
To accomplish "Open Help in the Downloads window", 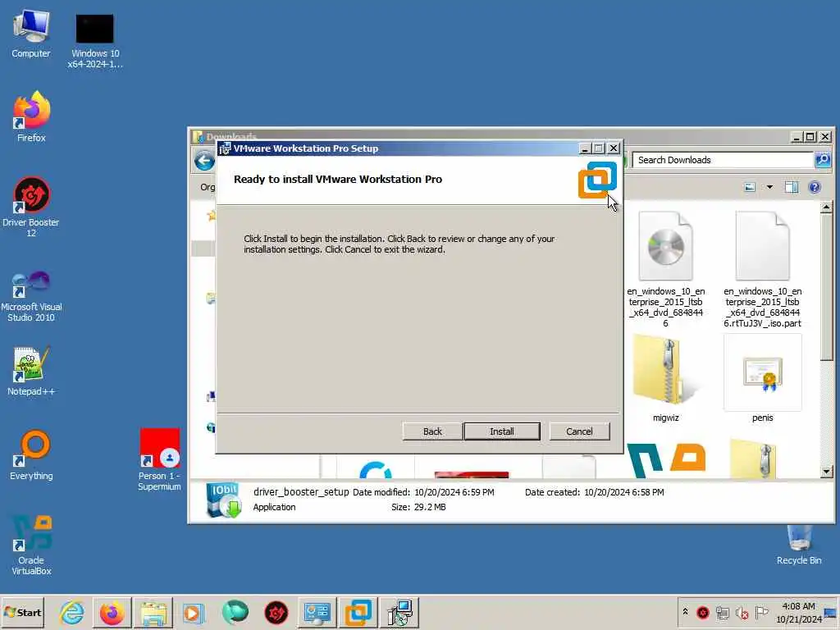I will pyautogui.click(x=815, y=187).
